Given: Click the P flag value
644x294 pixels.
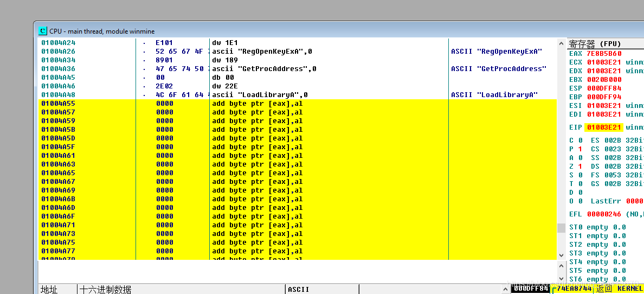Looking at the screenshot, I should pos(581,149).
